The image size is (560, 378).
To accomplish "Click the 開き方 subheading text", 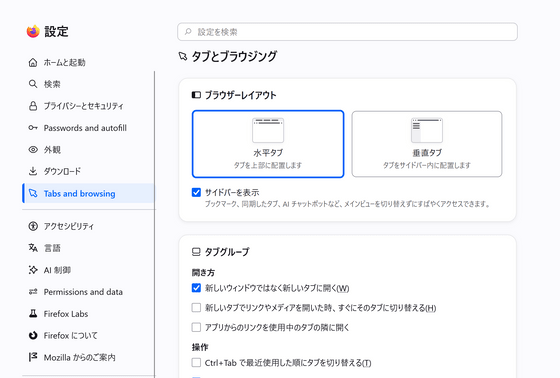I will (203, 273).
